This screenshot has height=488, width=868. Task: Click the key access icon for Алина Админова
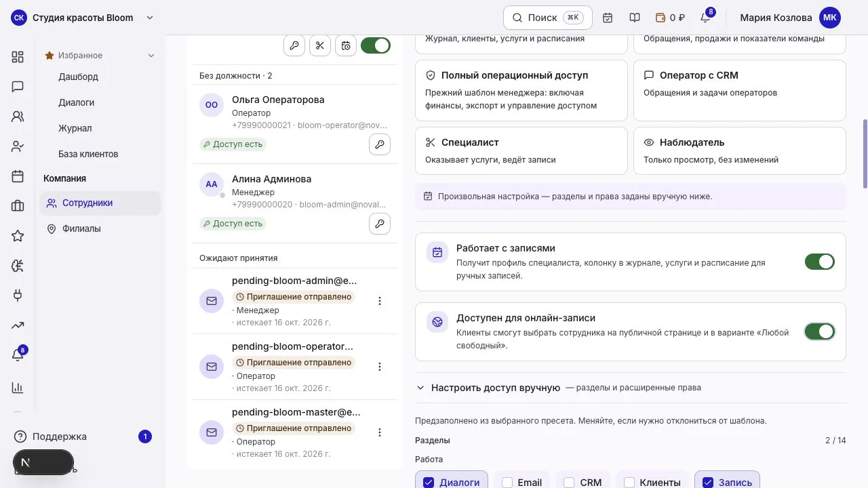click(380, 224)
